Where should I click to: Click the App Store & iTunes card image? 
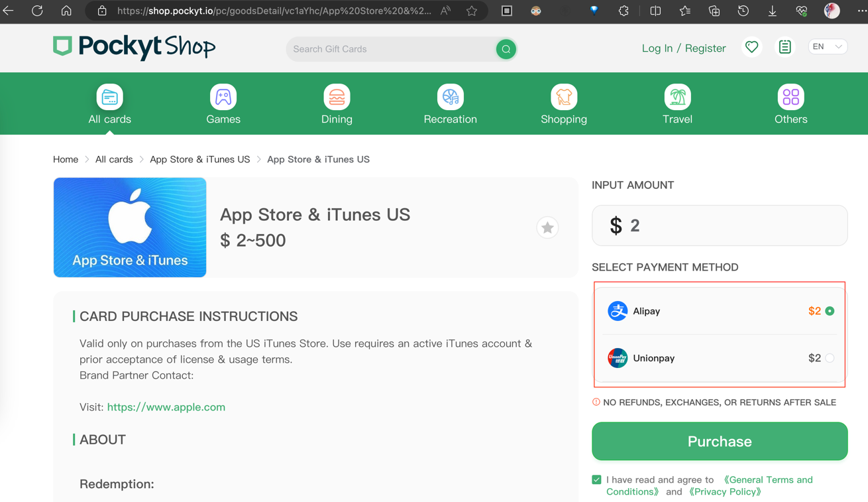coord(130,227)
